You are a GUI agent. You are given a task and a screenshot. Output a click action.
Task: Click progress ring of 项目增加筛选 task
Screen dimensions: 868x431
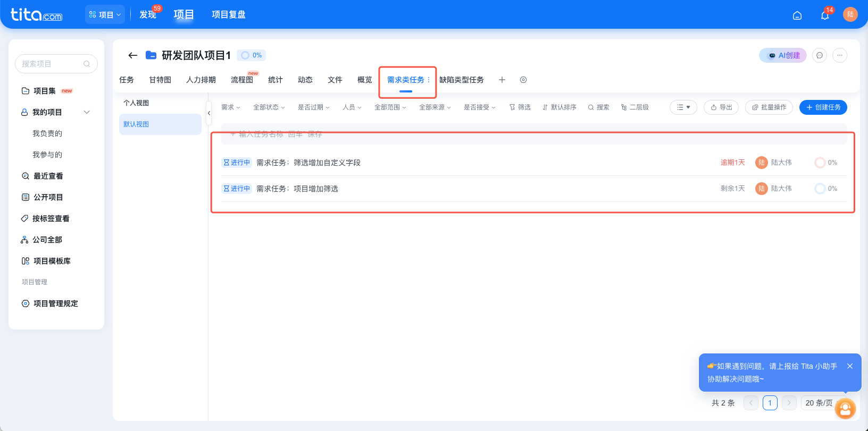820,189
